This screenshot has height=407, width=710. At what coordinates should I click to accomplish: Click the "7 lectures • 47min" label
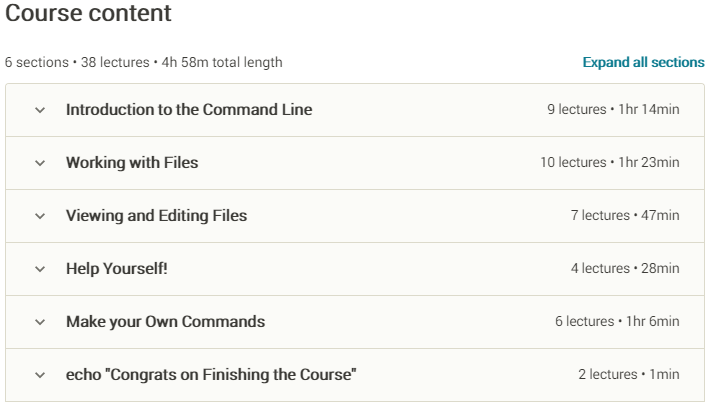pyautogui.click(x=625, y=216)
